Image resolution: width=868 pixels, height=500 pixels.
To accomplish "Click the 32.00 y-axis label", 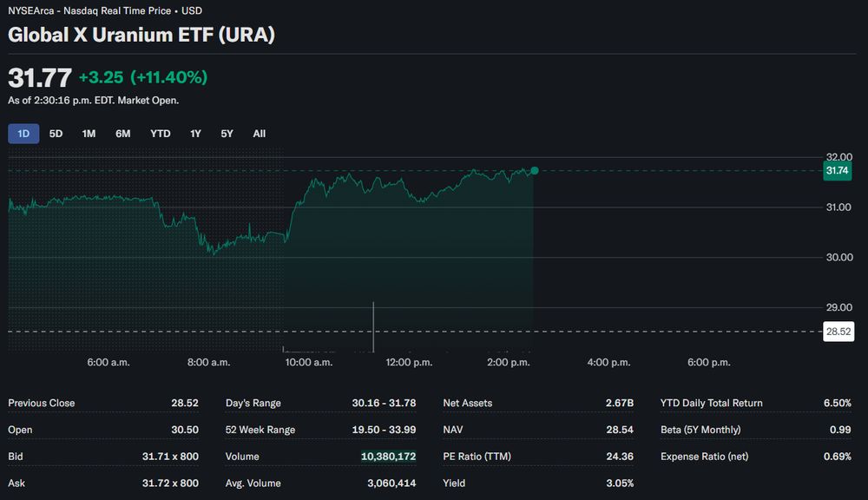I will [x=839, y=157].
